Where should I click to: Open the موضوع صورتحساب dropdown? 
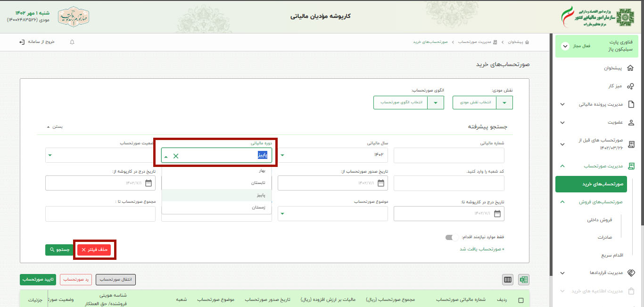332,213
